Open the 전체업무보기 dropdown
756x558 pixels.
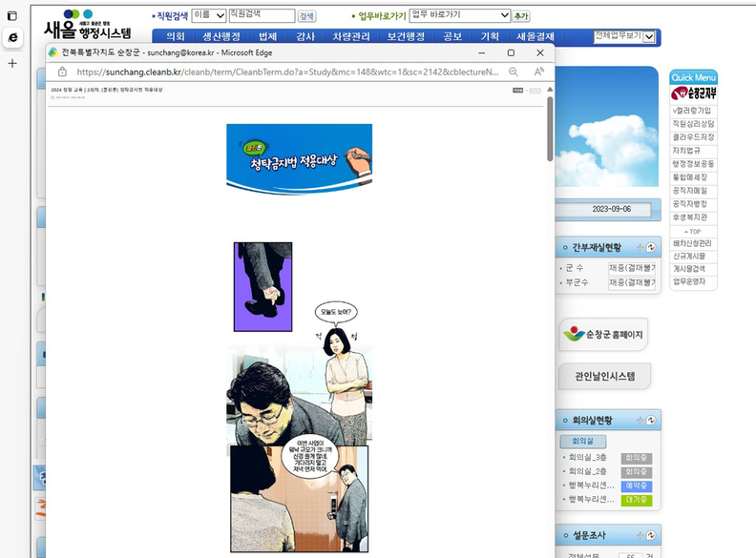pyautogui.click(x=624, y=36)
